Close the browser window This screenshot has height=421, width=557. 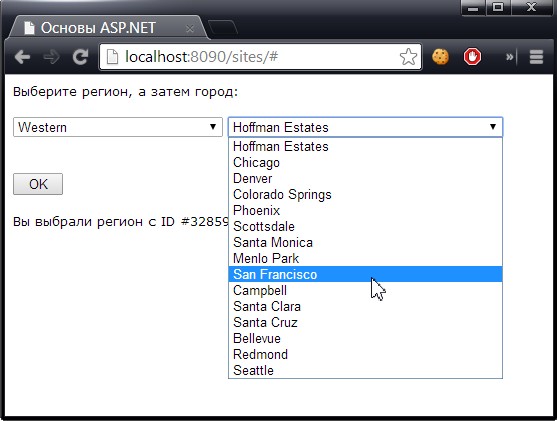point(531,8)
